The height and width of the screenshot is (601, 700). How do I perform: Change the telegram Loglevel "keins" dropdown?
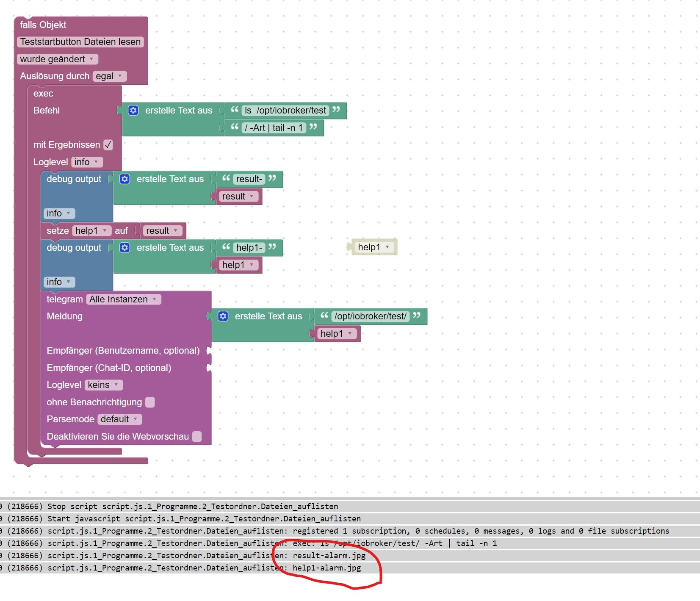point(104,385)
